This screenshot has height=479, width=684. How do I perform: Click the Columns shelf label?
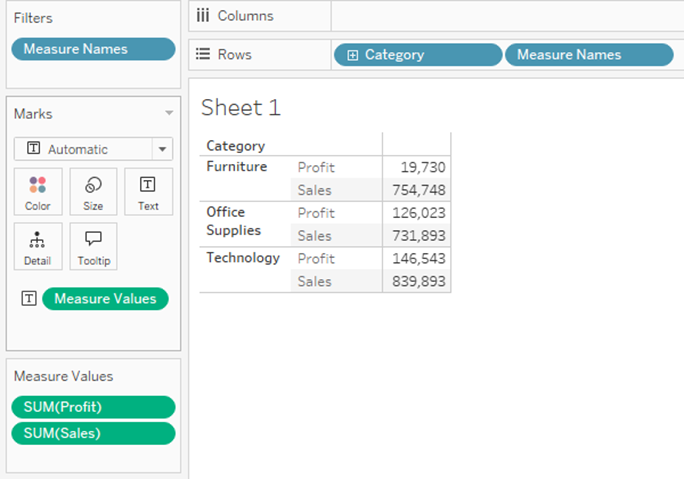click(246, 16)
